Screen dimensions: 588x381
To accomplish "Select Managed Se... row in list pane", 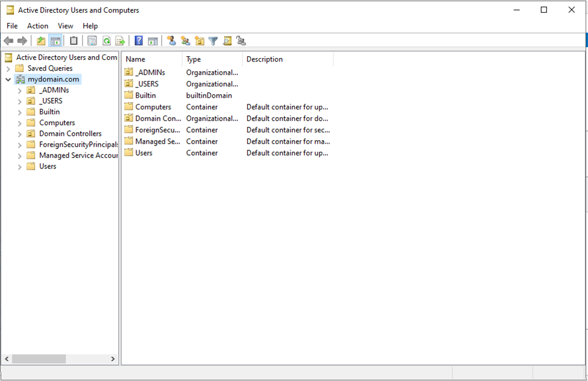I will pyautogui.click(x=227, y=141).
